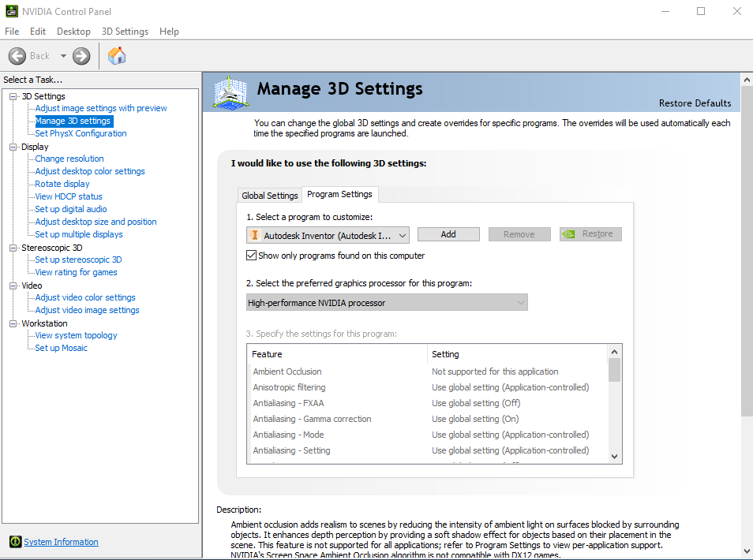Collapse the Display tree node
This screenshot has width=753, height=560.
(x=13, y=147)
